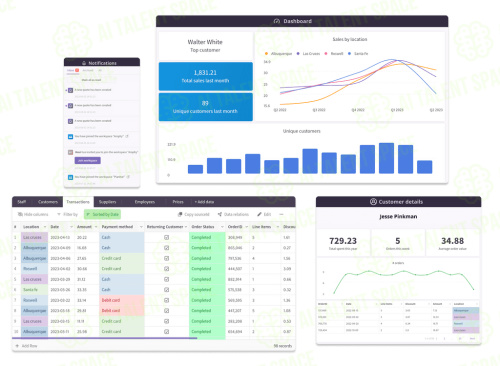500x366 pixels.
Task: Click the 1,831.21 Total sales last month card
Action: coord(206,76)
